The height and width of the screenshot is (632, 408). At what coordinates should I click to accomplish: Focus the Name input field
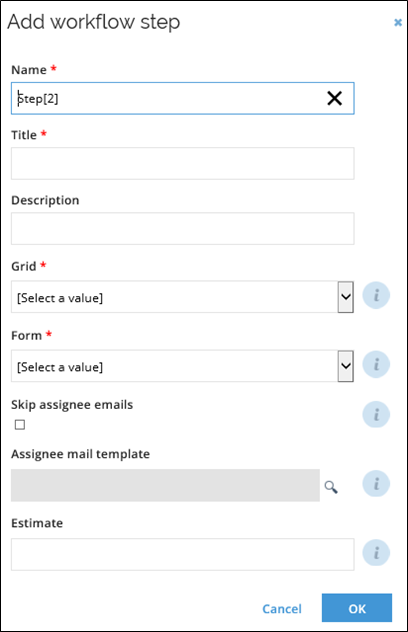point(183,98)
